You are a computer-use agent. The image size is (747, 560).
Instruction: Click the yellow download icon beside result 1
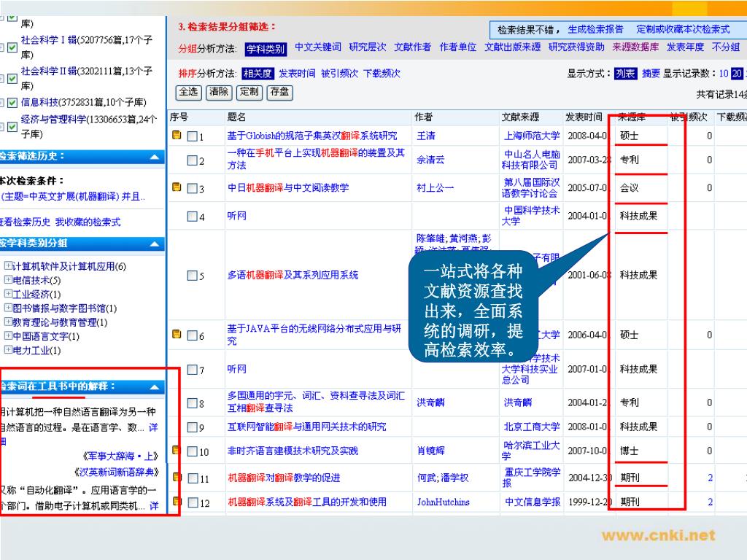[x=176, y=136]
